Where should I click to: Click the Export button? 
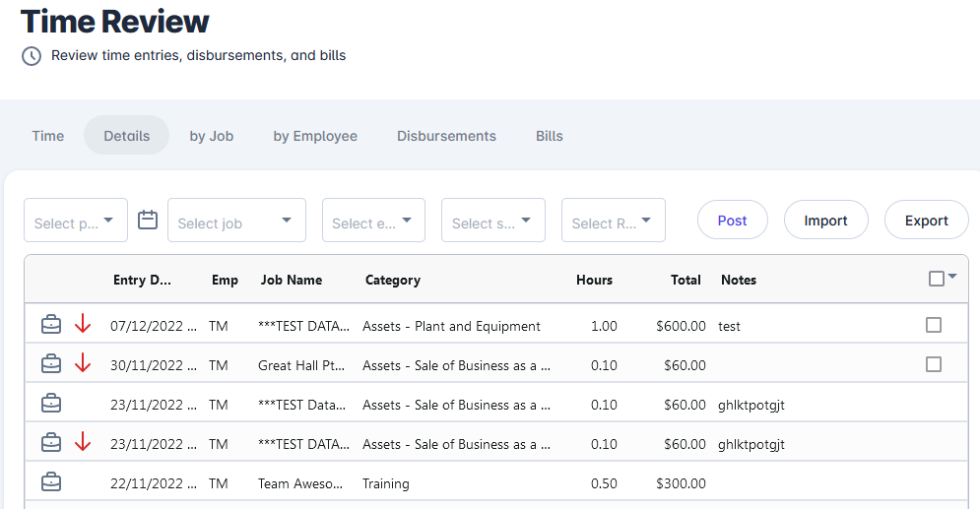click(x=926, y=221)
